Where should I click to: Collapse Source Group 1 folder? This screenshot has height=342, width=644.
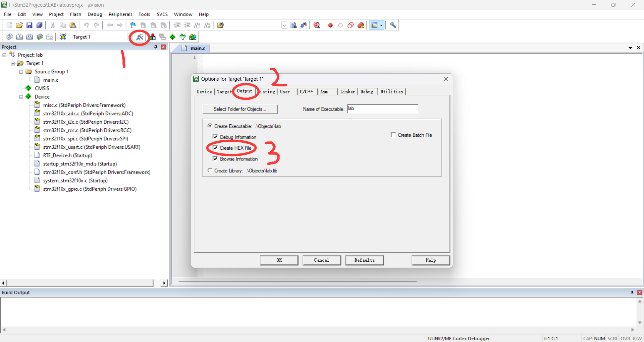coord(21,72)
